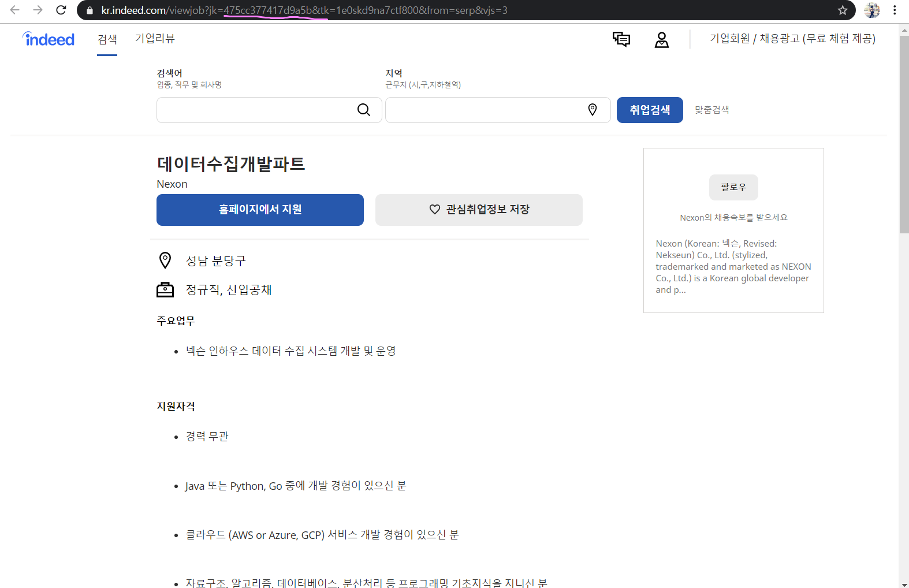Click 홈페이지에서 지원 apply button

pyautogui.click(x=260, y=210)
